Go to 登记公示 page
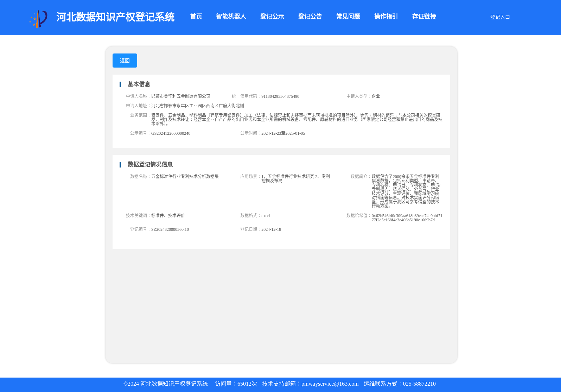The width and height of the screenshot is (561, 392). click(272, 17)
